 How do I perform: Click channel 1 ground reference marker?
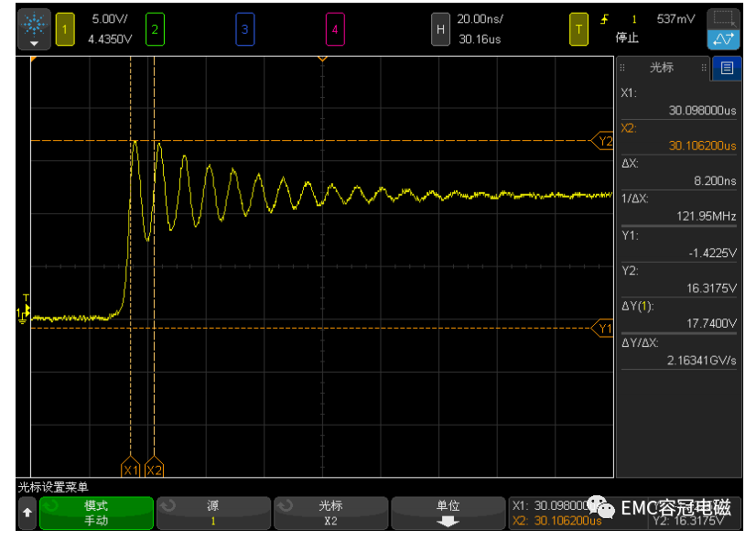point(22,315)
